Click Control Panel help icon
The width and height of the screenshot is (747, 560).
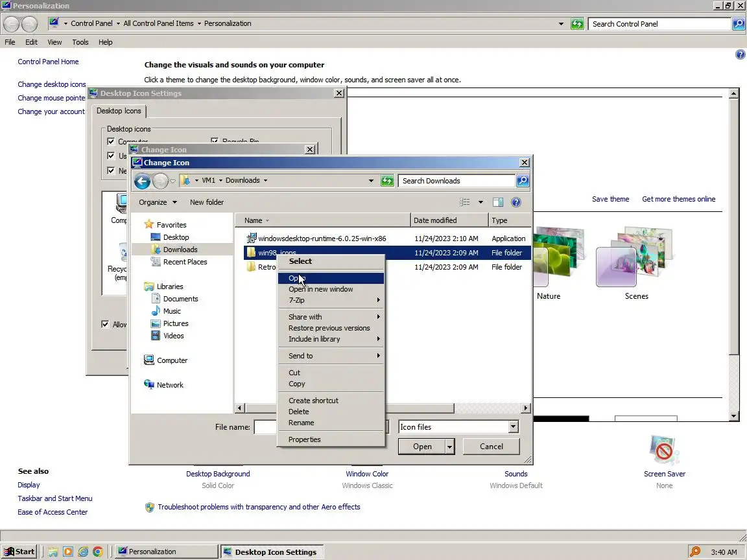click(740, 54)
